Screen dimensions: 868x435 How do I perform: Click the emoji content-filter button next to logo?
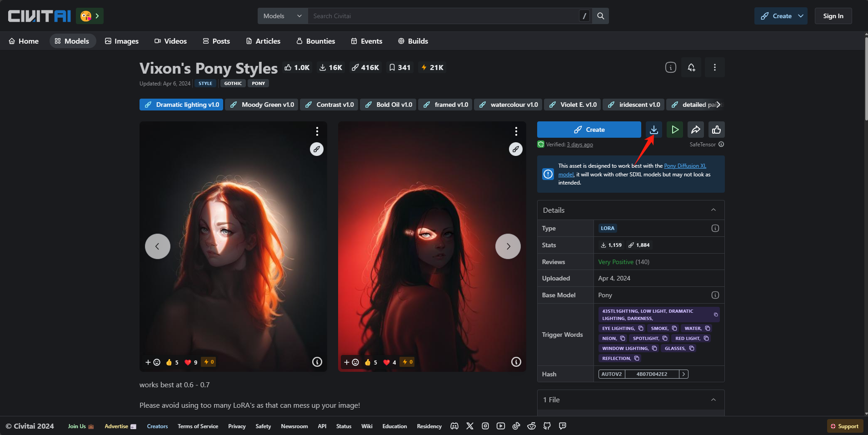click(x=90, y=16)
